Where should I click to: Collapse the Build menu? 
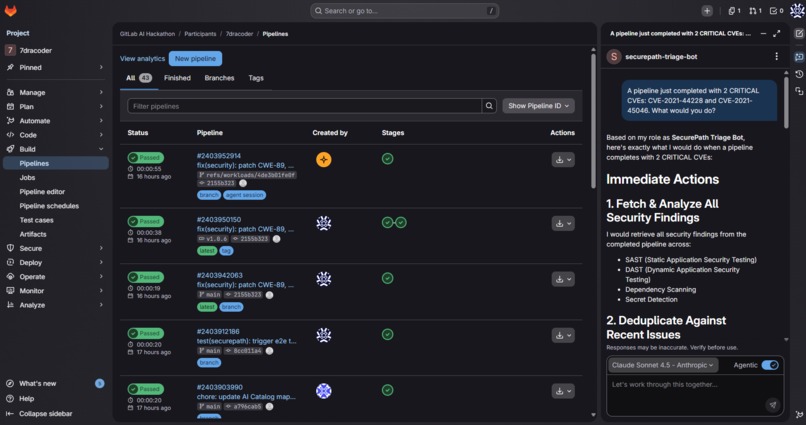pyautogui.click(x=56, y=149)
